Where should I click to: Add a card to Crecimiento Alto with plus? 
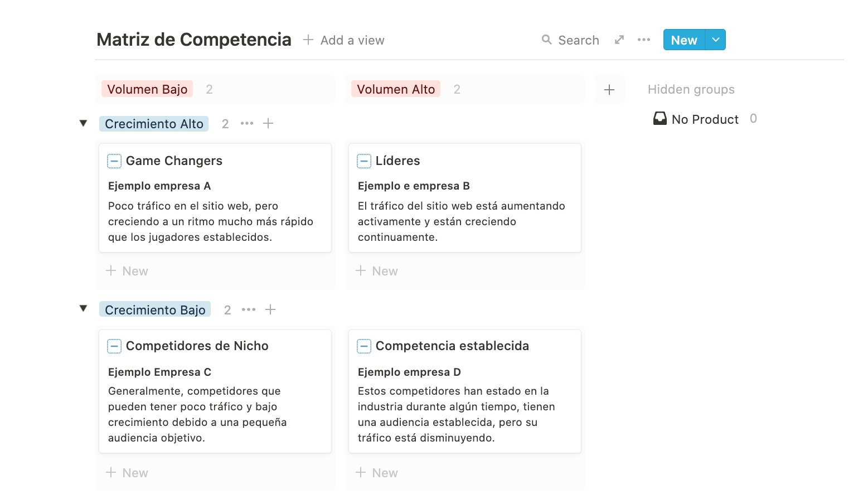pyautogui.click(x=268, y=123)
